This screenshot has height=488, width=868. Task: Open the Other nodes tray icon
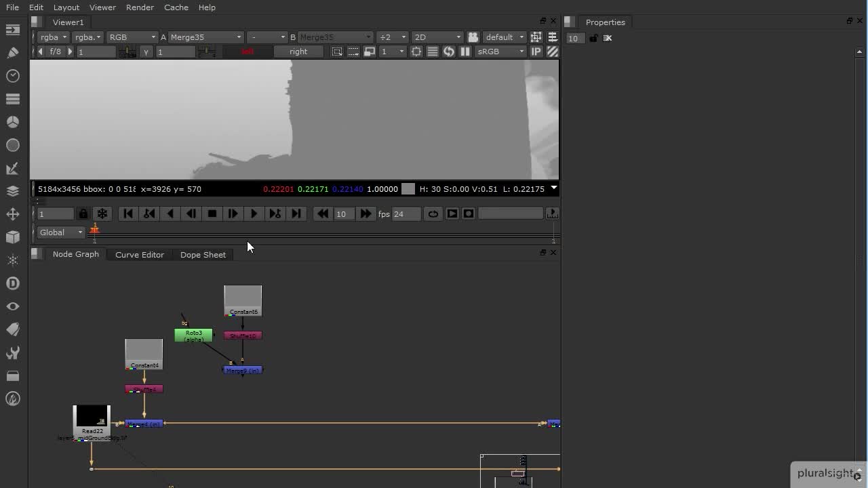(13, 375)
